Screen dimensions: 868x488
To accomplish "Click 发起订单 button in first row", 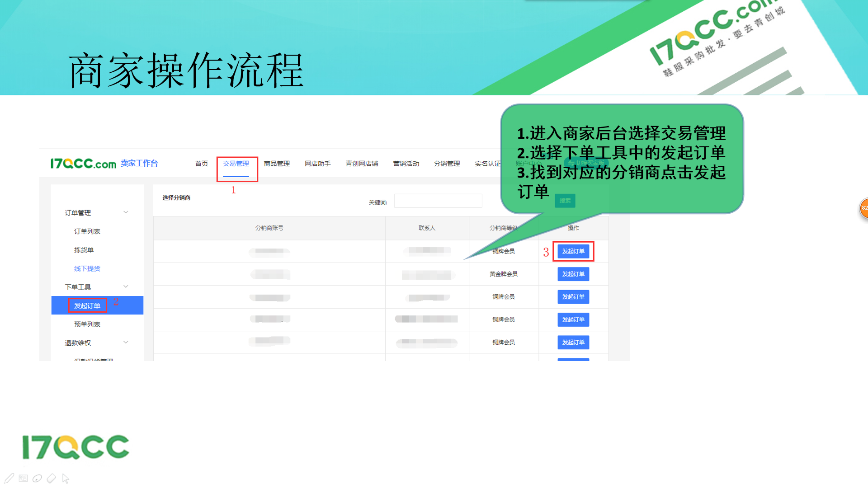I will click(x=573, y=251).
